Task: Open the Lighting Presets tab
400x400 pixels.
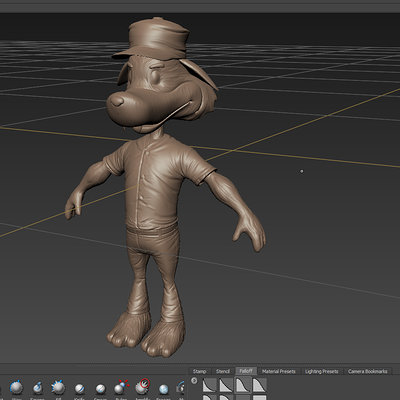Action: 321,371
